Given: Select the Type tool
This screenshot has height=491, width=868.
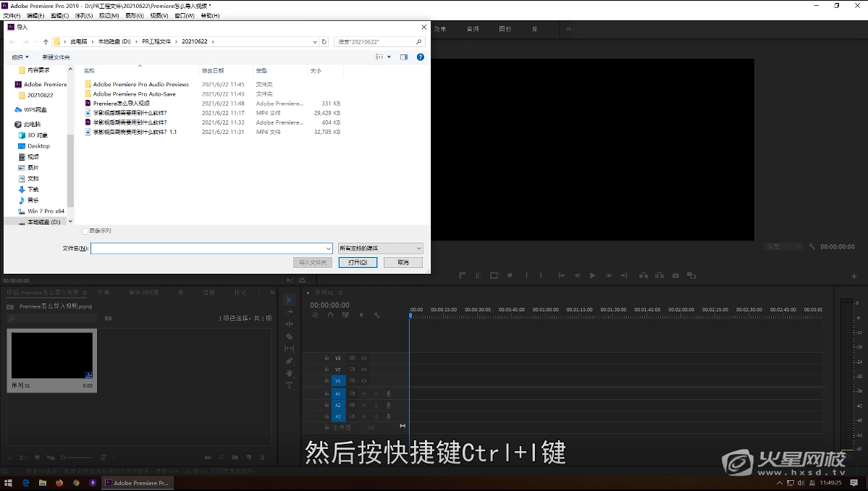Looking at the screenshot, I should 289,385.
